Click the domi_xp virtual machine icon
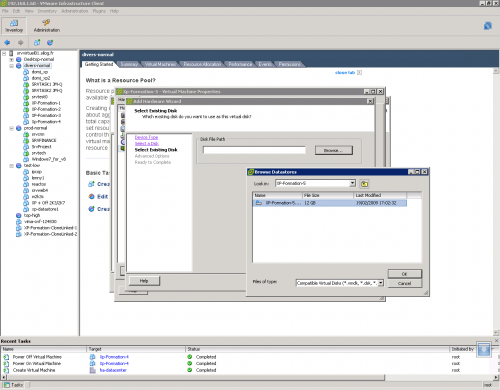The width and height of the screenshot is (500, 390). click(26, 72)
